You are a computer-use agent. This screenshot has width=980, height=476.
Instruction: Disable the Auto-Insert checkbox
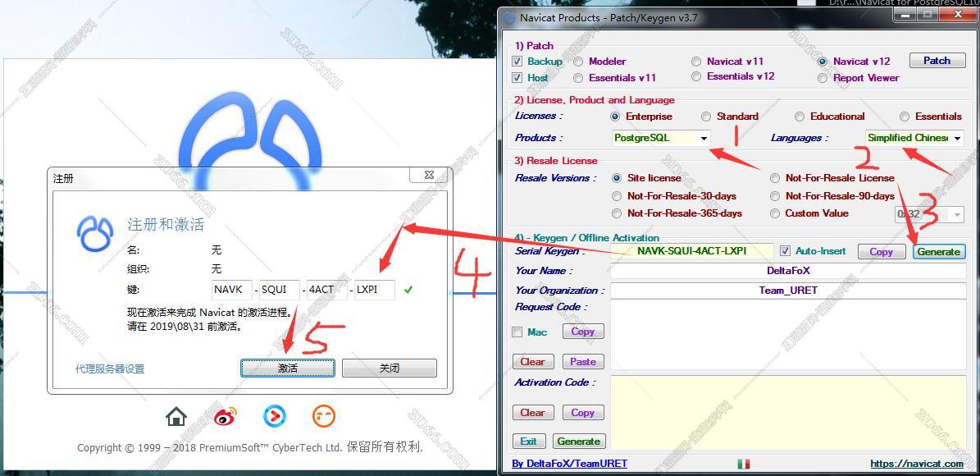[785, 251]
